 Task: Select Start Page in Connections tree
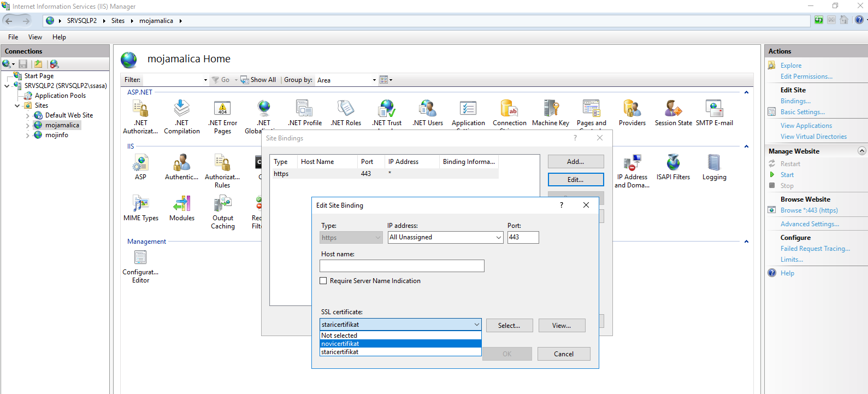39,76
